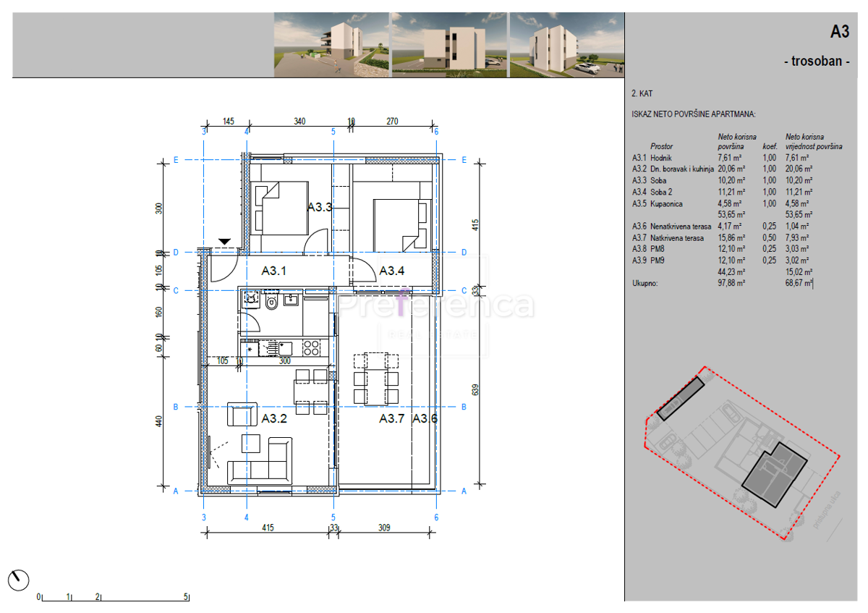The image size is (868, 613).
Task: Select the 'Natkrivena terasa' row label
Action: click(676, 238)
